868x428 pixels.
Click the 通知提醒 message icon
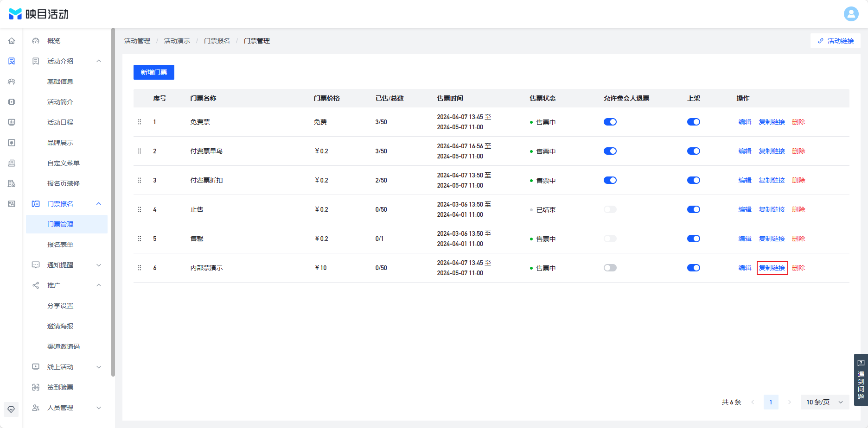[36, 265]
